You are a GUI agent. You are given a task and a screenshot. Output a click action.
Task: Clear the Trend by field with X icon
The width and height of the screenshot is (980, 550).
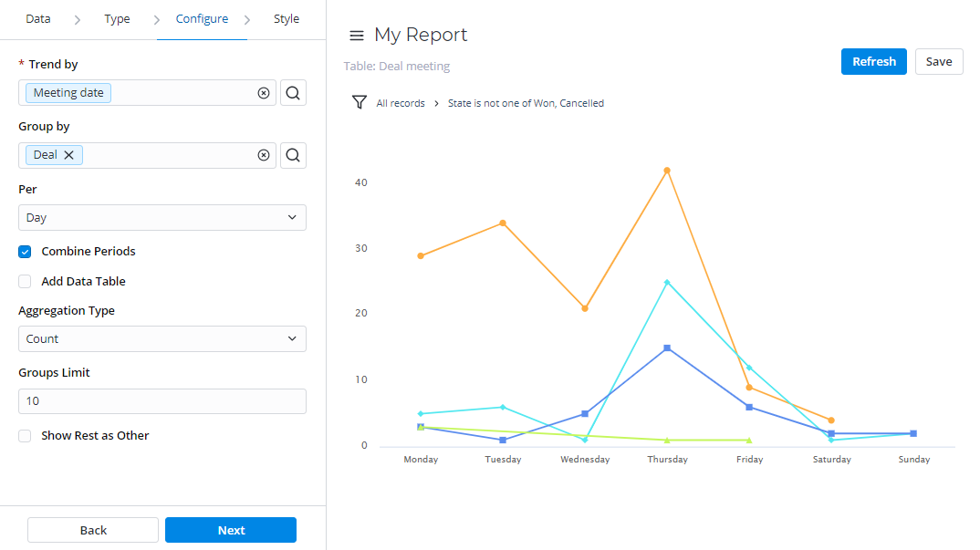click(x=264, y=93)
